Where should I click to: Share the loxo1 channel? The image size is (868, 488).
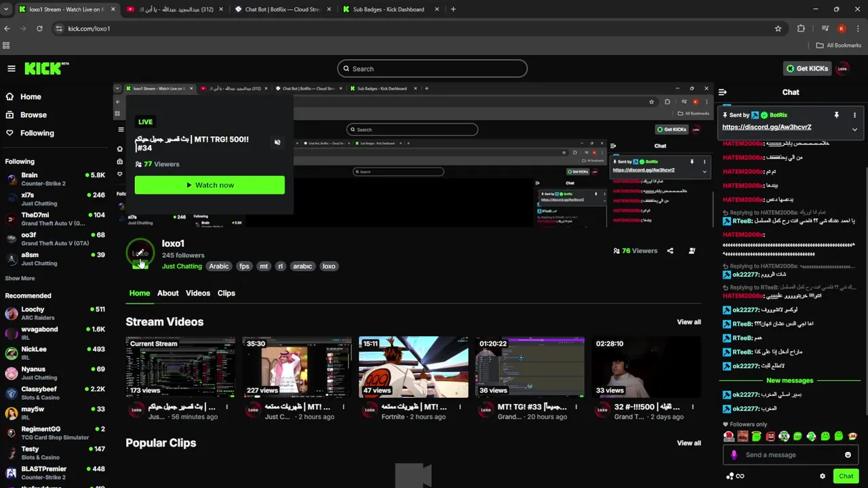670,251
